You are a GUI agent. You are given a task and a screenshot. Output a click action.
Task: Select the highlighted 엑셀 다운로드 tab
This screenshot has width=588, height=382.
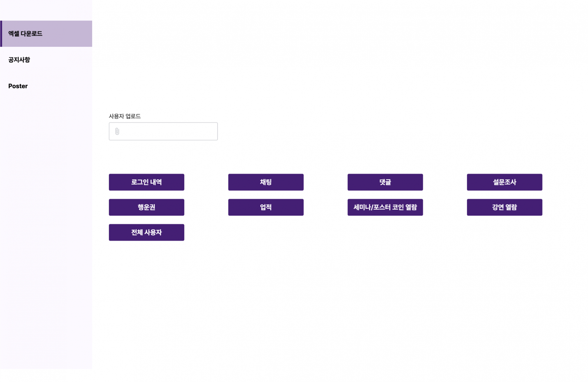[46, 34]
